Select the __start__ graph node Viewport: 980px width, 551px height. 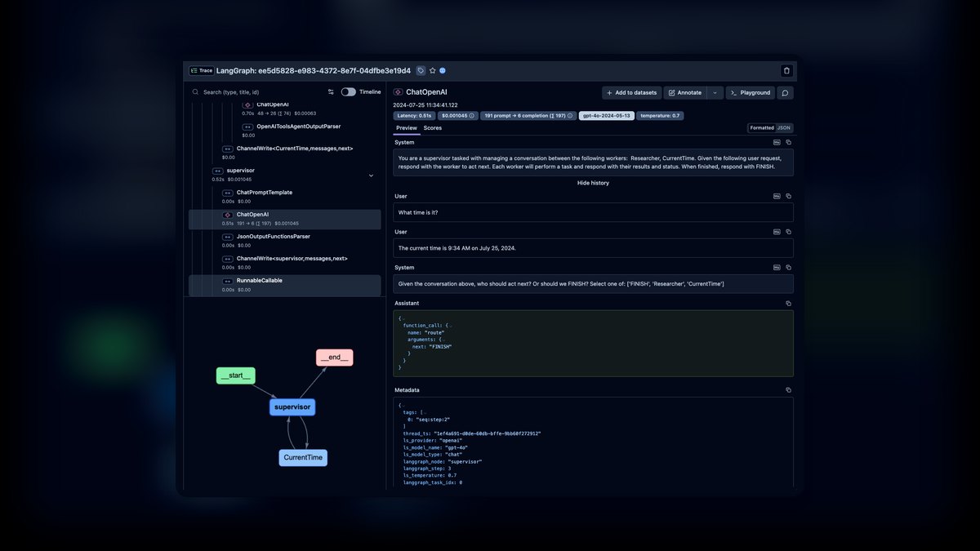point(237,375)
